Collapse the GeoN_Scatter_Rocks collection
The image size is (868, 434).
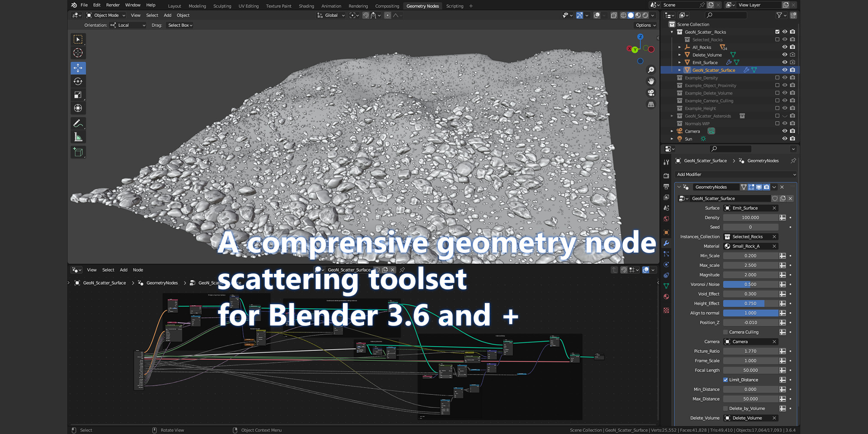click(x=672, y=32)
